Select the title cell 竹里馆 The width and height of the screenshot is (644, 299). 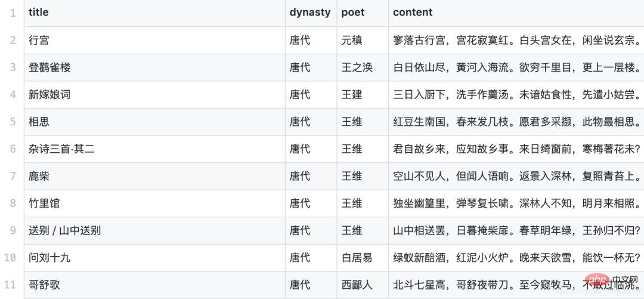(x=44, y=203)
